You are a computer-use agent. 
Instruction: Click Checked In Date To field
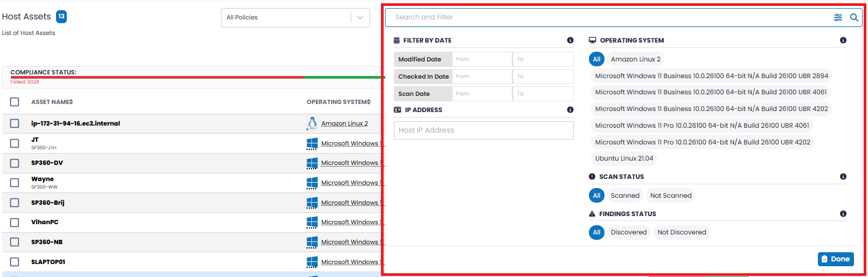pos(543,77)
